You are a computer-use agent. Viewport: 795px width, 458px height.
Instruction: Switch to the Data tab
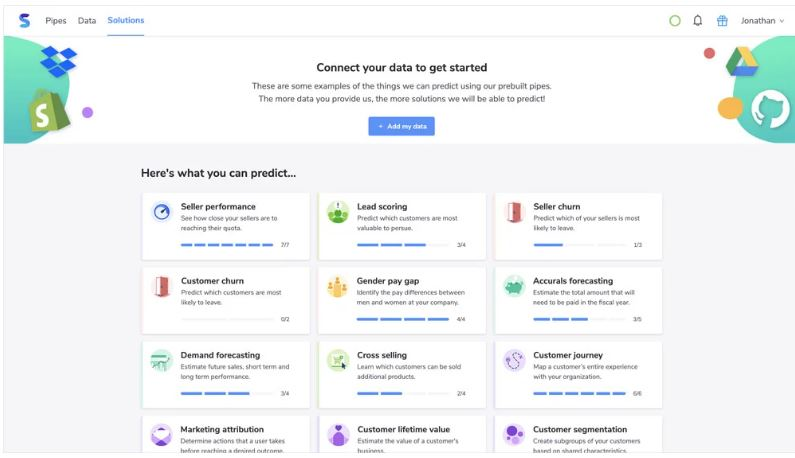87,21
